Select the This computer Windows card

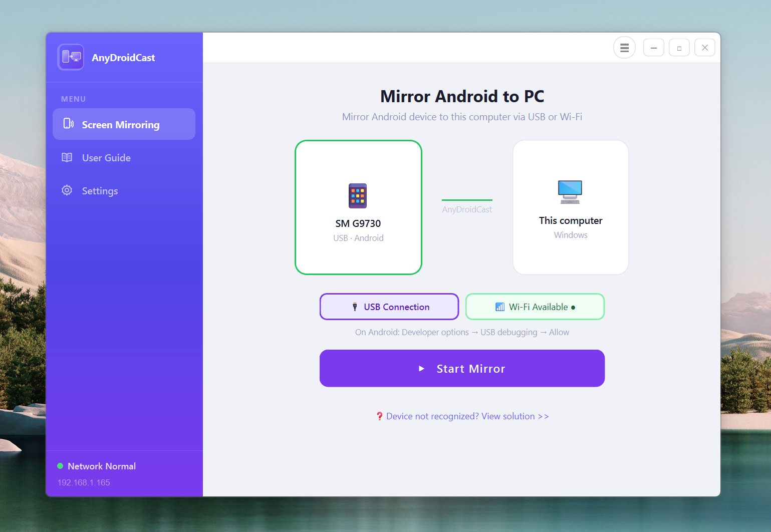(571, 207)
